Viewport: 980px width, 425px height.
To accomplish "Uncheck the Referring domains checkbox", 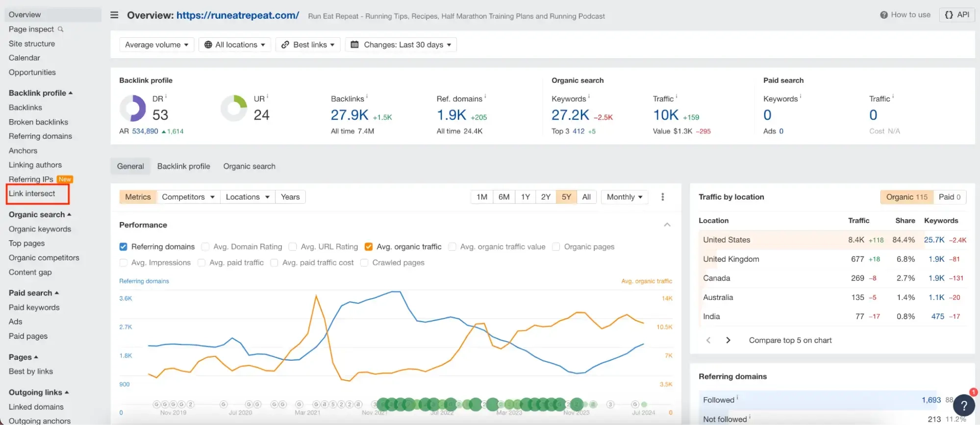I will [124, 247].
